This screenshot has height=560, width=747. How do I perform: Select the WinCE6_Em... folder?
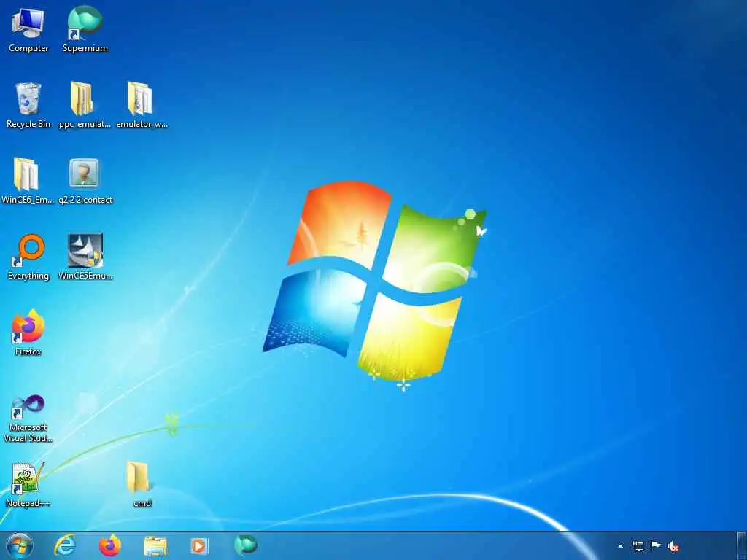pos(28,181)
